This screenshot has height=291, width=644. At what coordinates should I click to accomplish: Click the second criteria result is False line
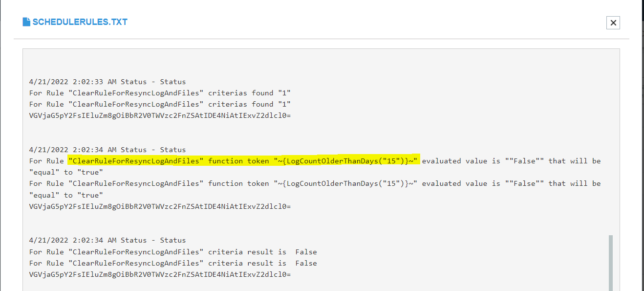[173, 263]
